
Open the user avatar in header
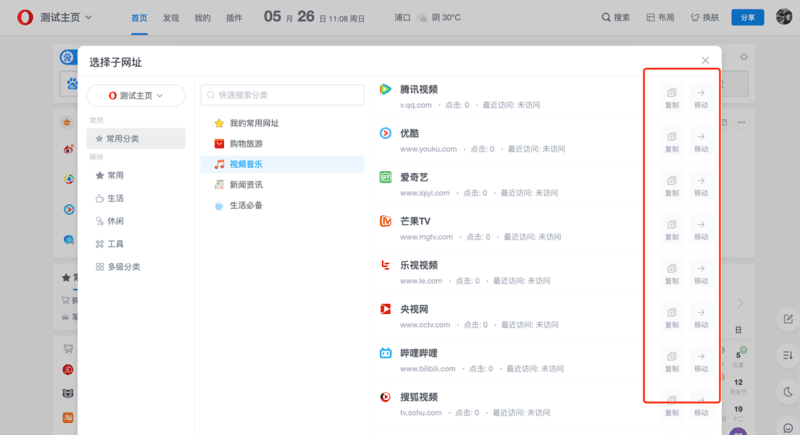pos(784,17)
